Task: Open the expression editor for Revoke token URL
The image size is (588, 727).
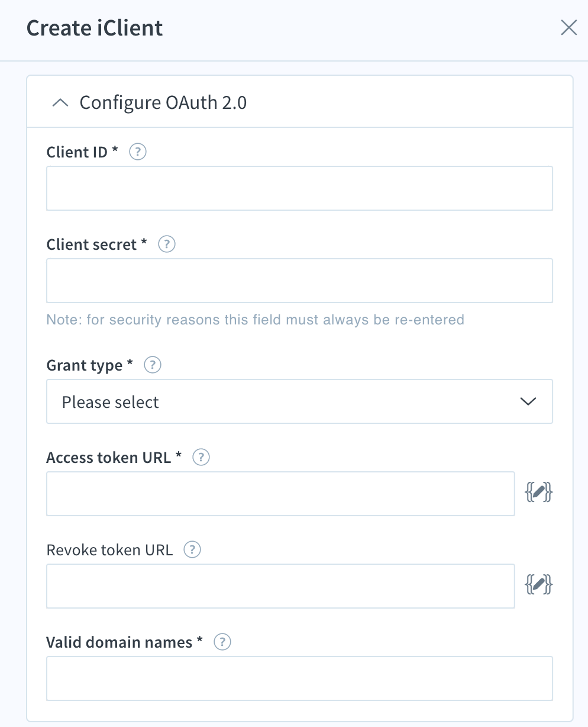Action: (x=538, y=584)
